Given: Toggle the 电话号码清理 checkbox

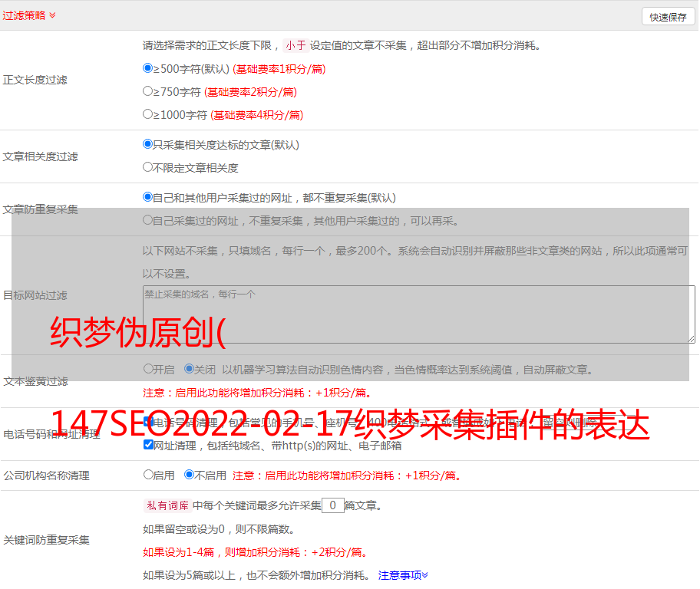Looking at the screenshot, I should point(148,421).
